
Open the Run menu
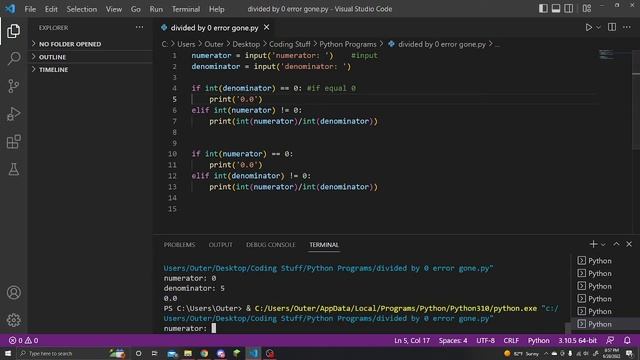click(156, 9)
